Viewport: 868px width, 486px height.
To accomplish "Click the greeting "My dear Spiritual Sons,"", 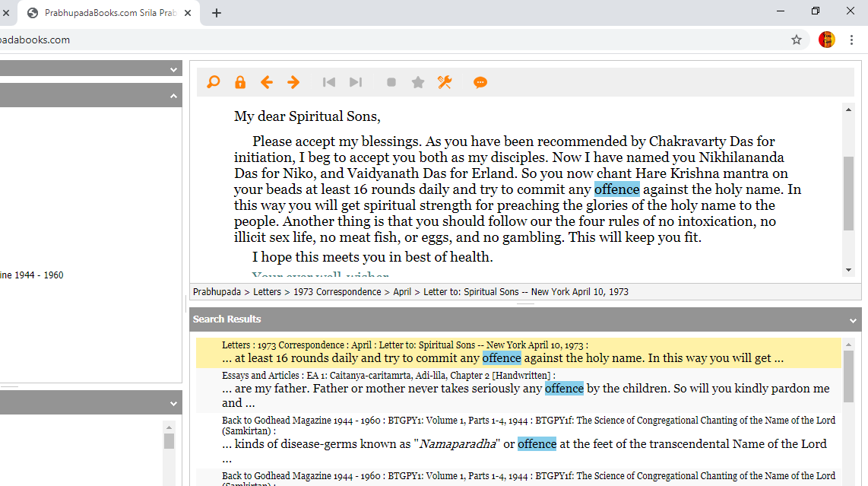I will pyautogui.click(x=307, y=116).
